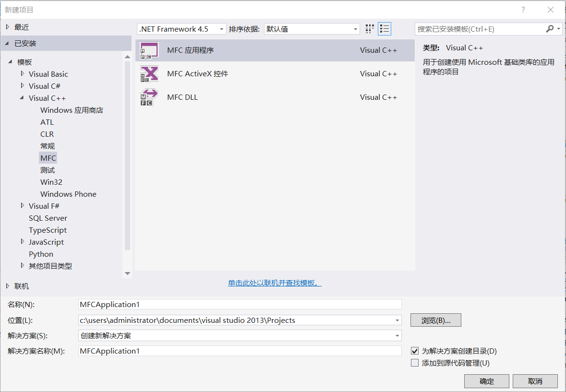Click the installed templates search box
This screenshot has height=392, width=566.
tap(480, 29)
